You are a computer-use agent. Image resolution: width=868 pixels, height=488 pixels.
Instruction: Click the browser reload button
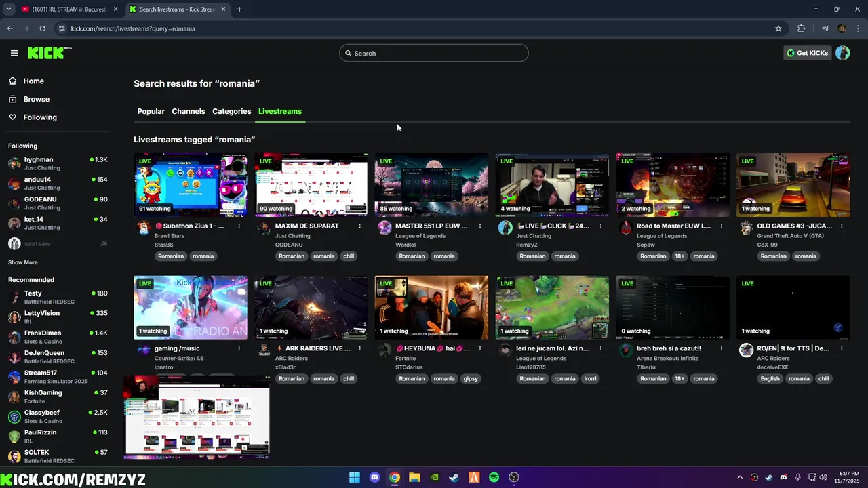[x=42, y=28]
